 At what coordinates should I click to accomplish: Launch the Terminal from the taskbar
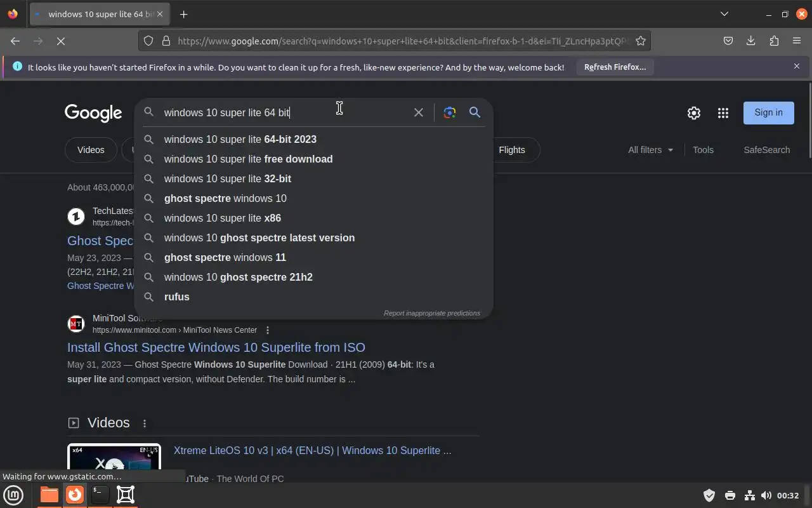(x=100, y=495)
